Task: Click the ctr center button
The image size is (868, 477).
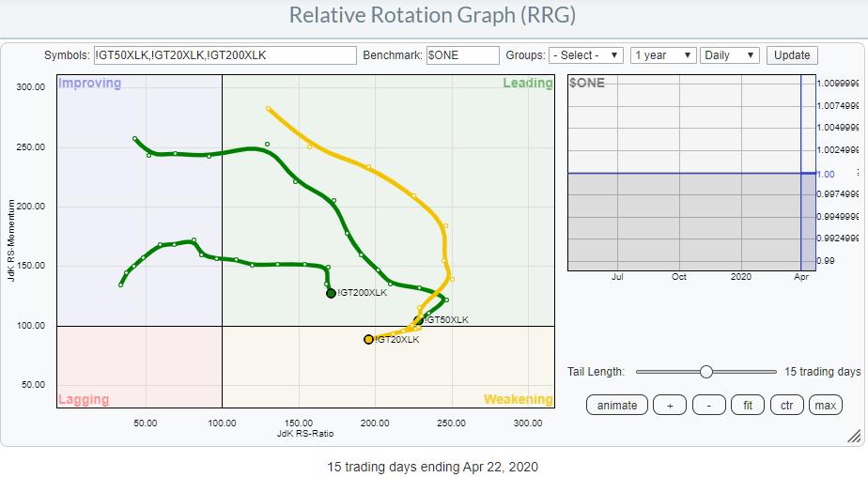Action: click(785, 406)
